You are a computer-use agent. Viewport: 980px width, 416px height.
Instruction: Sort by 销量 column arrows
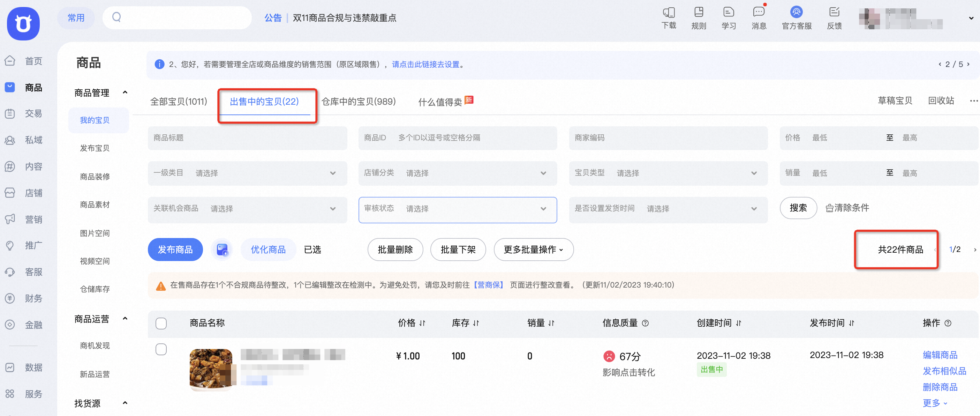point(552,323)
